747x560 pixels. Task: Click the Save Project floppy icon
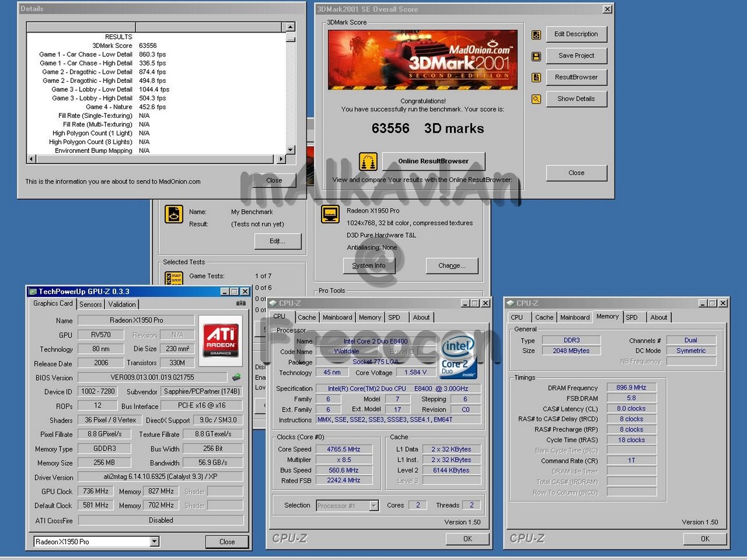[x=536, y=56]
